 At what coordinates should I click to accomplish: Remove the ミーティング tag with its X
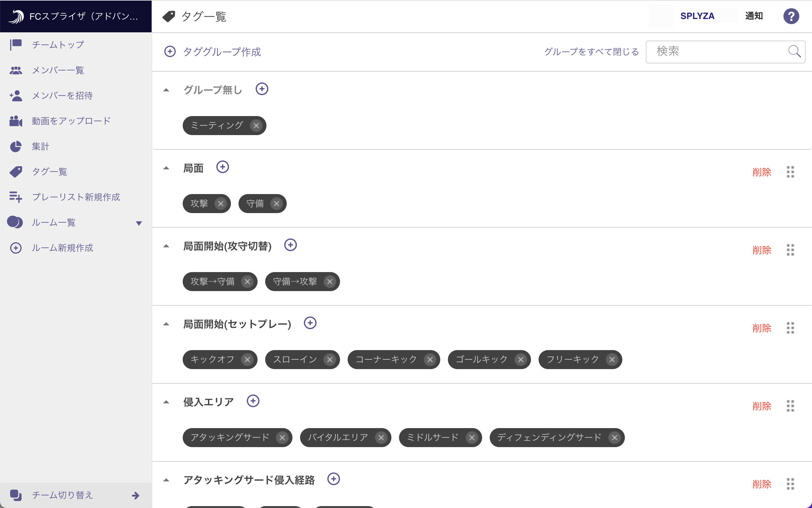click(256, 126)
